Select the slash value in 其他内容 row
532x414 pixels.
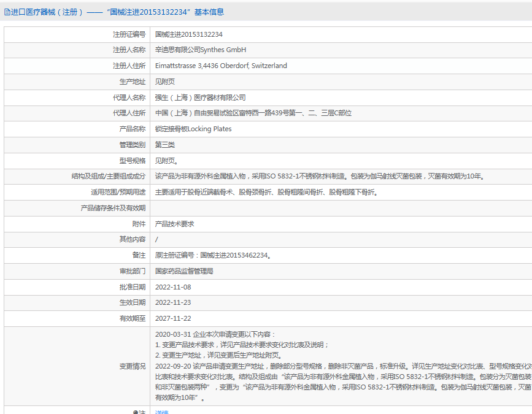pyautogui.click(x=156, y=239)
